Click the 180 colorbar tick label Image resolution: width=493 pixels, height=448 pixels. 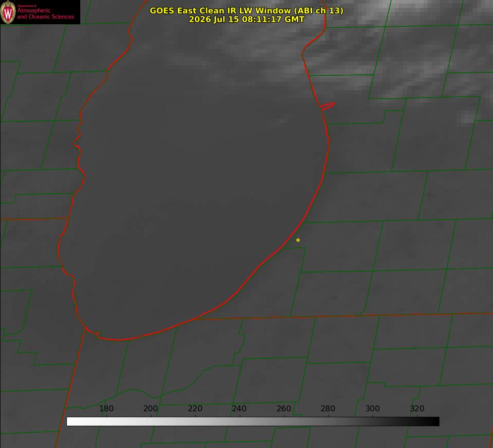click(106, 408)
